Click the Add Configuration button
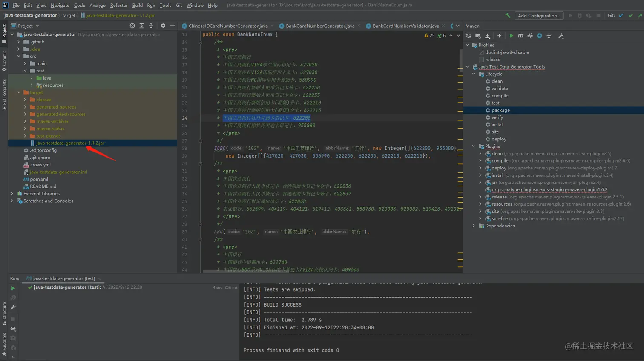This screenshot has width=644, height=361. 539,16
